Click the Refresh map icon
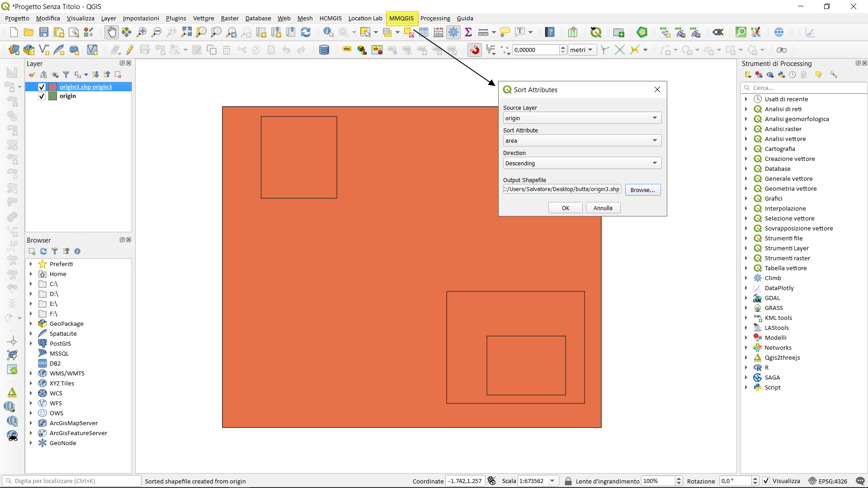The image size is (868, 488). [x=306, y=32]
